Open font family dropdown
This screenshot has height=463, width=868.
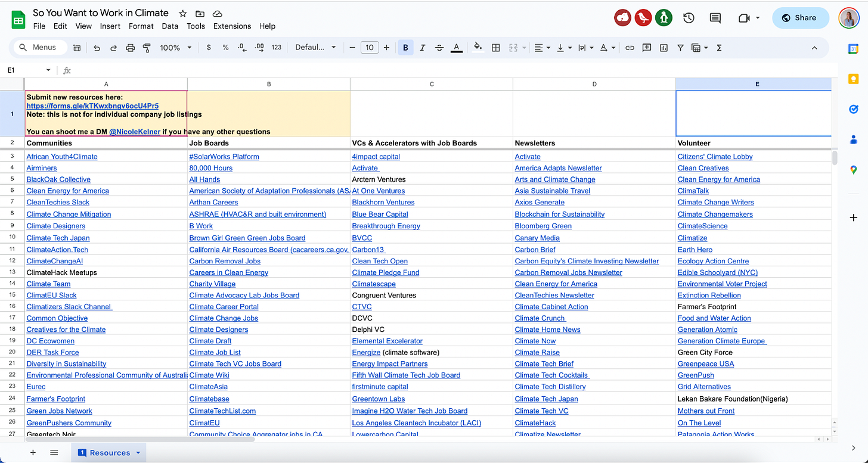(x=316, y=48)
